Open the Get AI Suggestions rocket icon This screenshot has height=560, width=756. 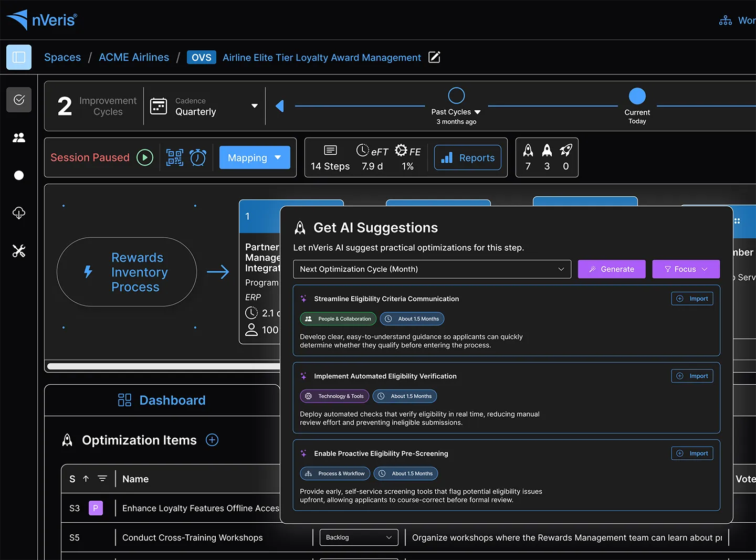coord(300,227)
